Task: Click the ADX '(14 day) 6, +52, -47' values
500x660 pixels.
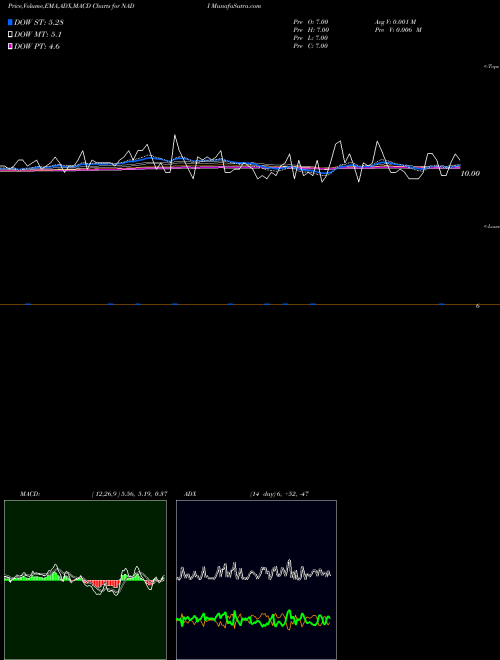Action: click(x=279, y=494)
